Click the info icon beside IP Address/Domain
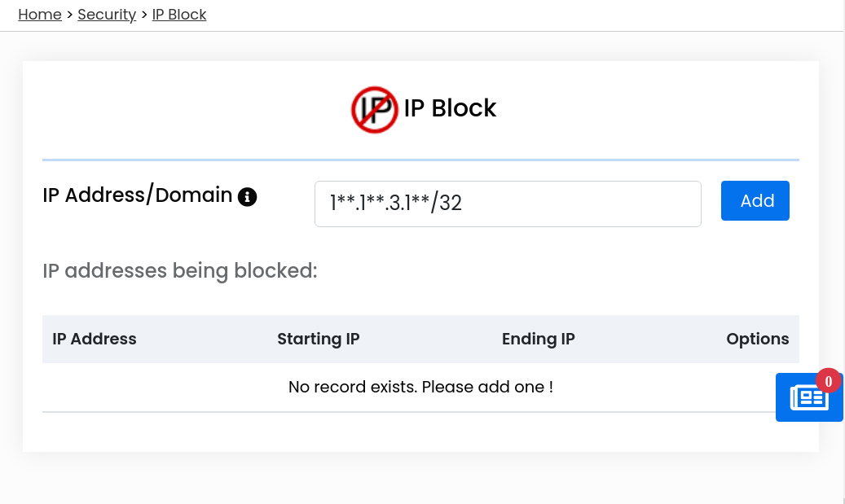The width and height of the screenshot is (845, 504). pyautogui.click(x=248, y=197)
